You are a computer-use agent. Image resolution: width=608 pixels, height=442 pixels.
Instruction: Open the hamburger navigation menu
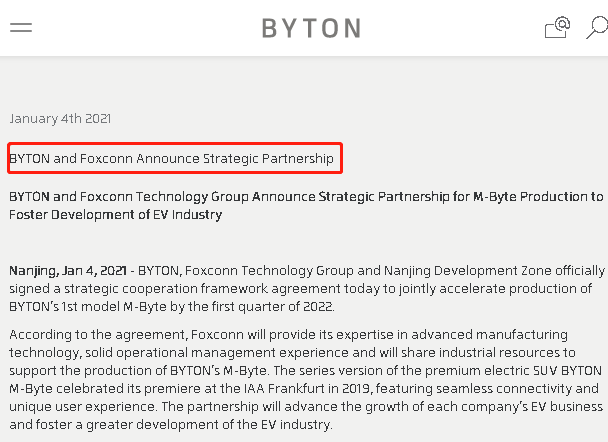[x=21, y=28]
